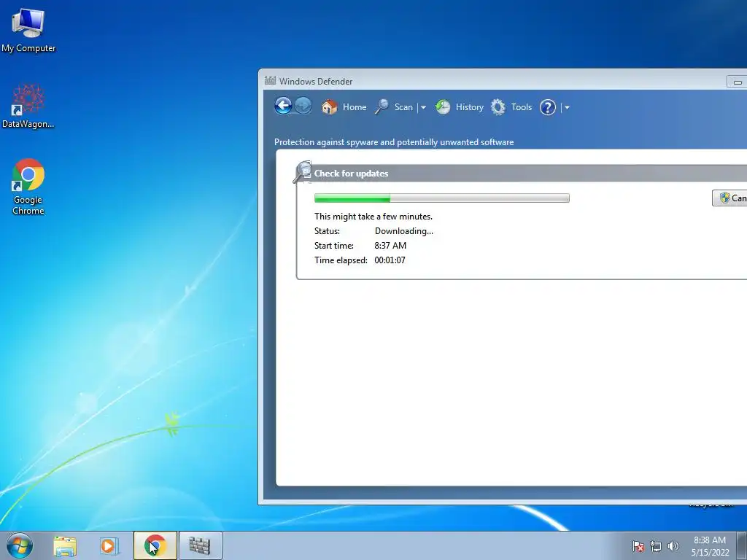Click the Check for updates magnifier icon
The height and width of the screenshot is (560, 747).
point(302,172)
